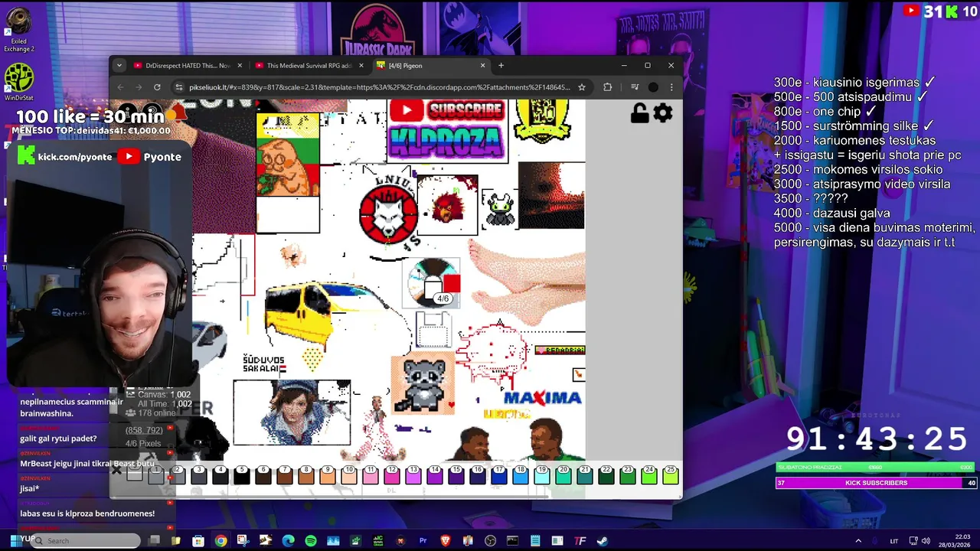Open Microsoft Edge from taskbar
The image size is (980, 551).
click(288, 541)
